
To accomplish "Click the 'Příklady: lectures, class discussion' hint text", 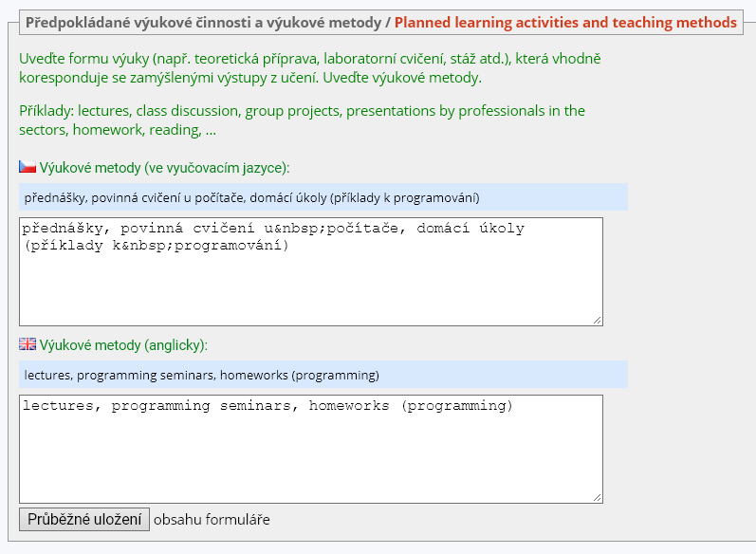I will click(x=302, y=120).
